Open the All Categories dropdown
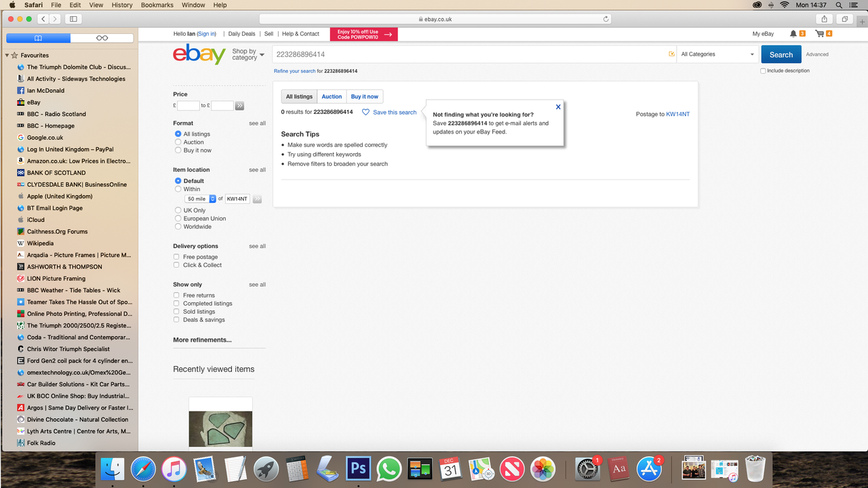 click(717, 54)
